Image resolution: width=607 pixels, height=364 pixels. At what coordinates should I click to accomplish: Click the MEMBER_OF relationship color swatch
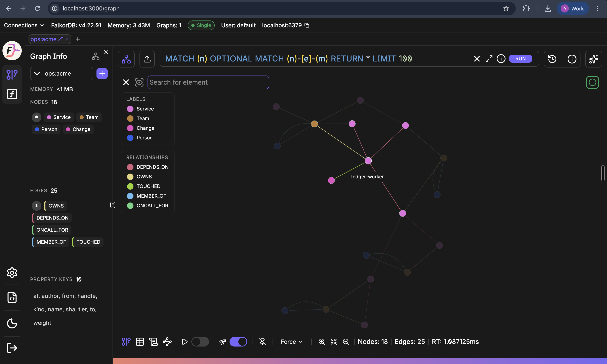pos(130,196)
